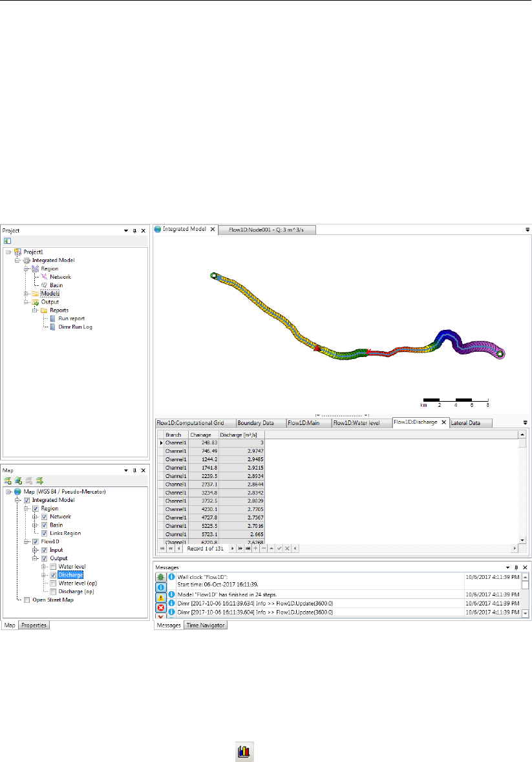Image resolution: width=532 pixels, height=762 pixels.
Task: Go to next record in table navigator
Action: pos(232,549)
